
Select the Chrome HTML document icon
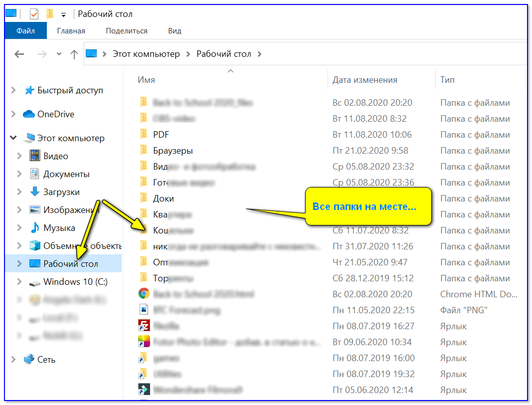click(x=144, y=294)
